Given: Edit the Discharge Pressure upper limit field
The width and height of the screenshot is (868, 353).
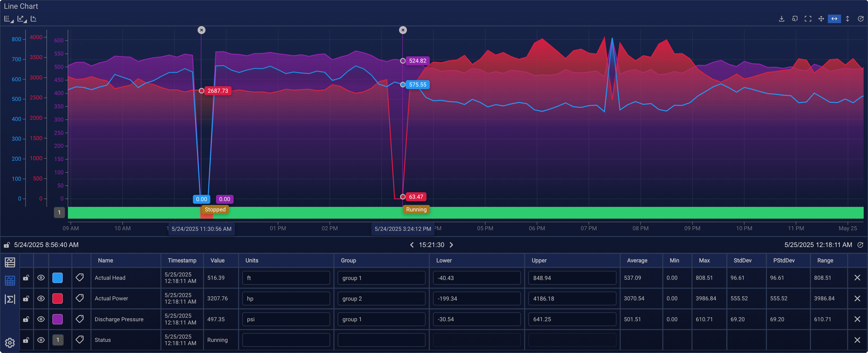Looking at the screenshot, I should pos(572,319).
